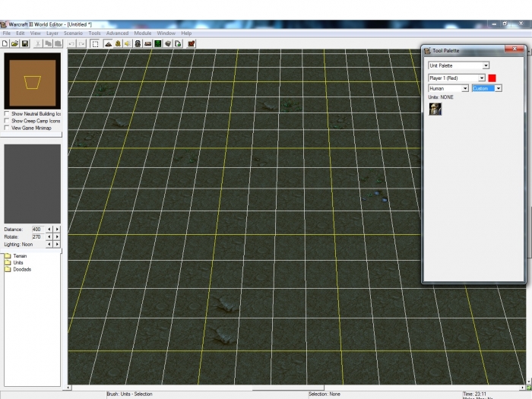Click the horizontal scrollbar under the map view

click(x=296, y=388)
